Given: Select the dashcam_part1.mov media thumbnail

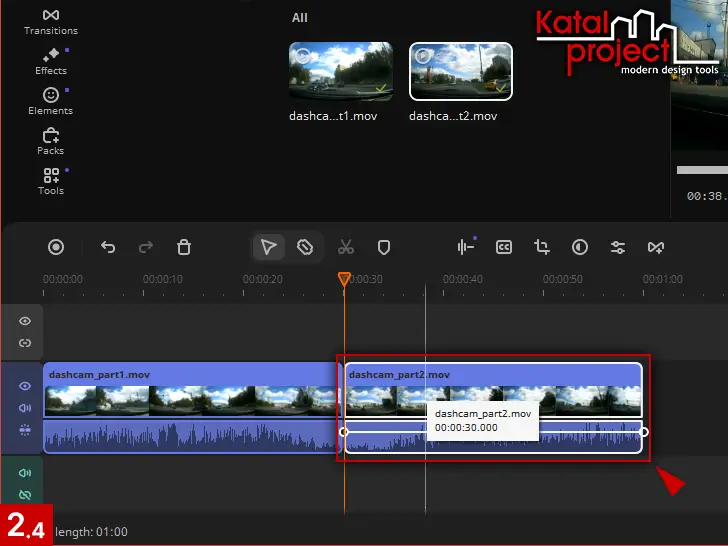Looking at the screenshot, I should click(x=340, y=71).
